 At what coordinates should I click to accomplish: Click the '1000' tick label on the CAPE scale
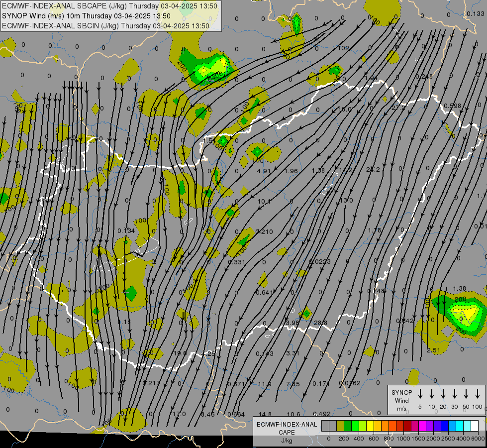(403, 439)
